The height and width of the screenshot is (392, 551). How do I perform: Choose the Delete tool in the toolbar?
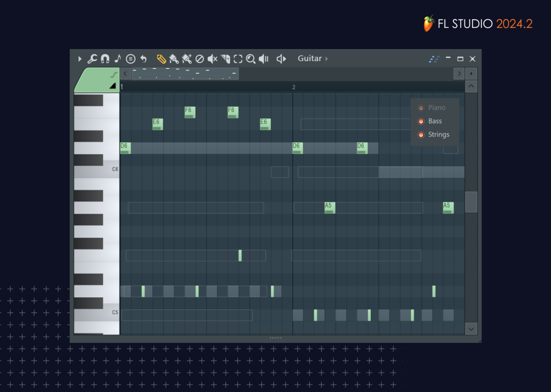[199, 59]
